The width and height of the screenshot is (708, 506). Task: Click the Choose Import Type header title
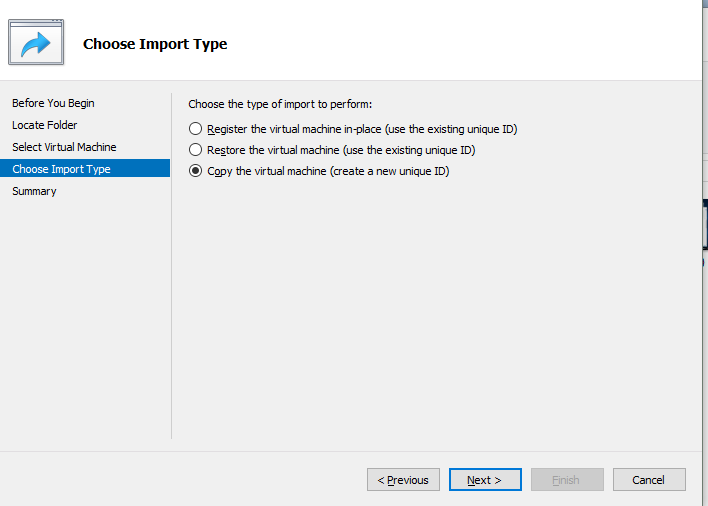(x=155, y=44)
